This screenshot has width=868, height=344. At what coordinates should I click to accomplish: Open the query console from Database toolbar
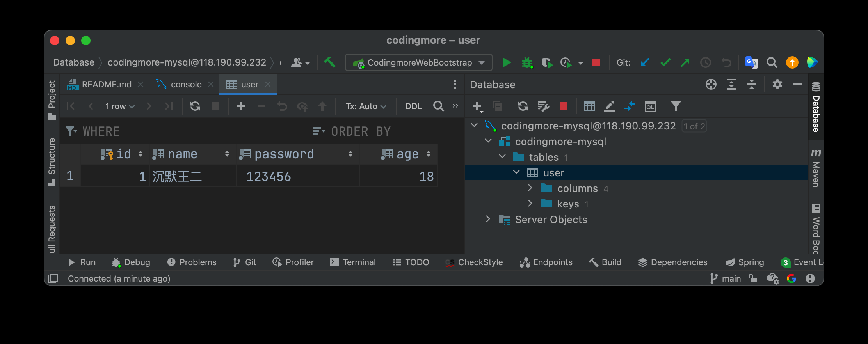[650, 106]
